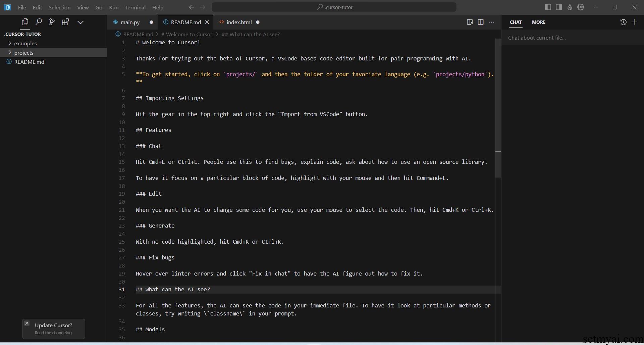This screenshot has width=644, height=345.
Task: Minimize the Cursor window
Action: coord(596,7)
